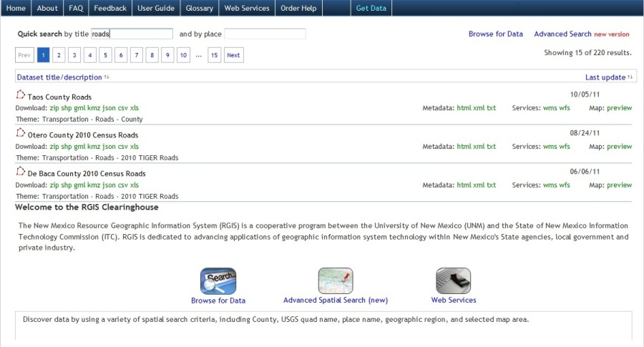This screenshot has height=347, width=644.
Task: Click 'Showing 15 of 220 results.' text
Action: 587,52
